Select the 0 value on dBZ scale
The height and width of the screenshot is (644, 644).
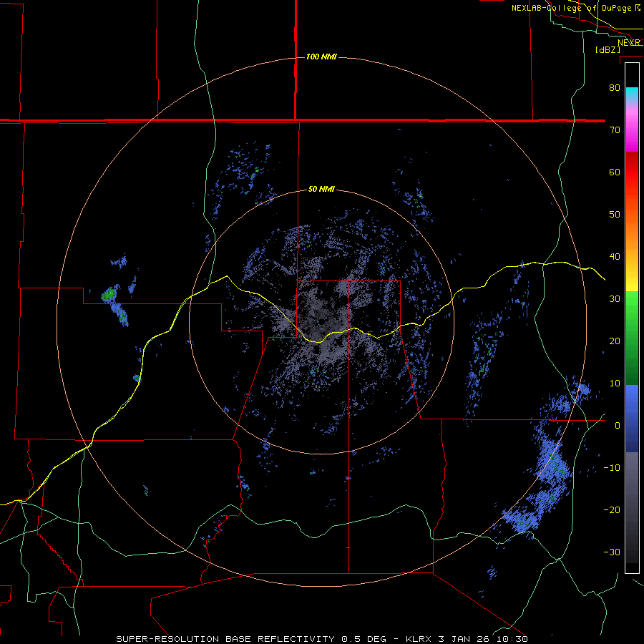[618, 426]
